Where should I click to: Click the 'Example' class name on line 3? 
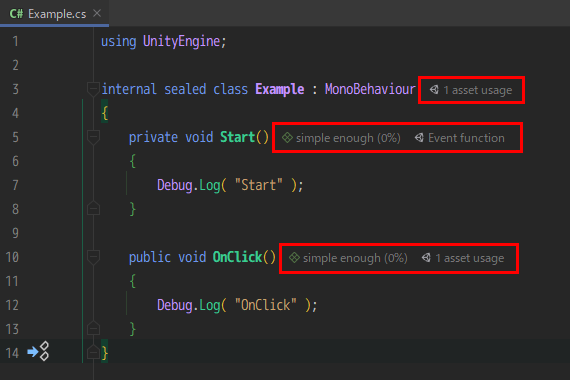point(280,89)
